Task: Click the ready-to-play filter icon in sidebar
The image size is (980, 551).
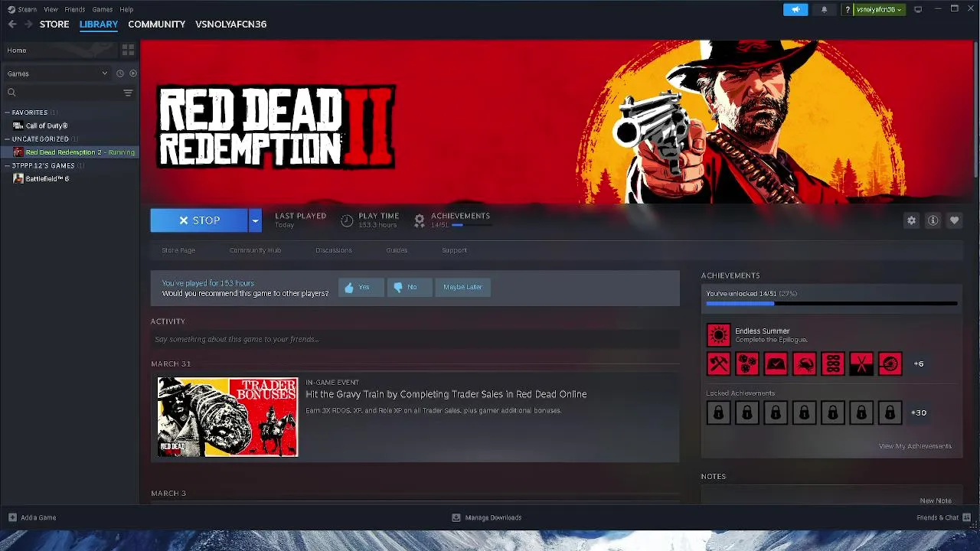Action: (x=133, y=73)
